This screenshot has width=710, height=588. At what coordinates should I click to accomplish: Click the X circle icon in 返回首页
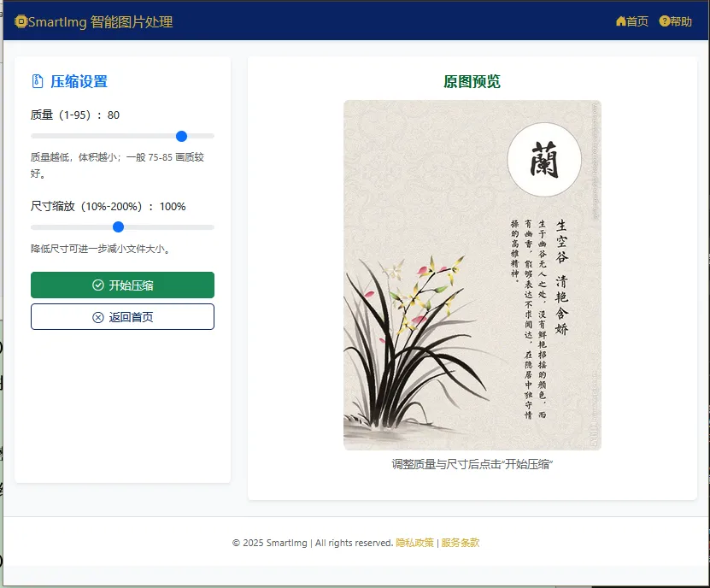(98, 317)
